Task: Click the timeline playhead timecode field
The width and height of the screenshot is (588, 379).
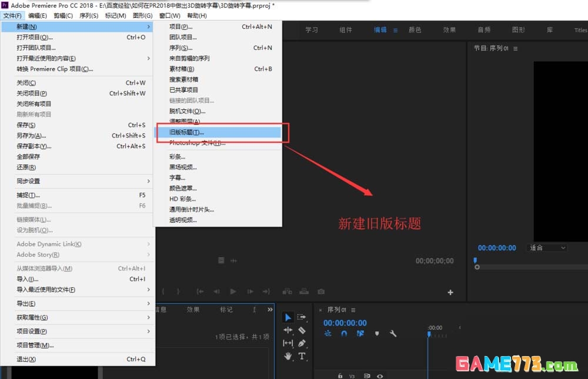Action: 345,323
